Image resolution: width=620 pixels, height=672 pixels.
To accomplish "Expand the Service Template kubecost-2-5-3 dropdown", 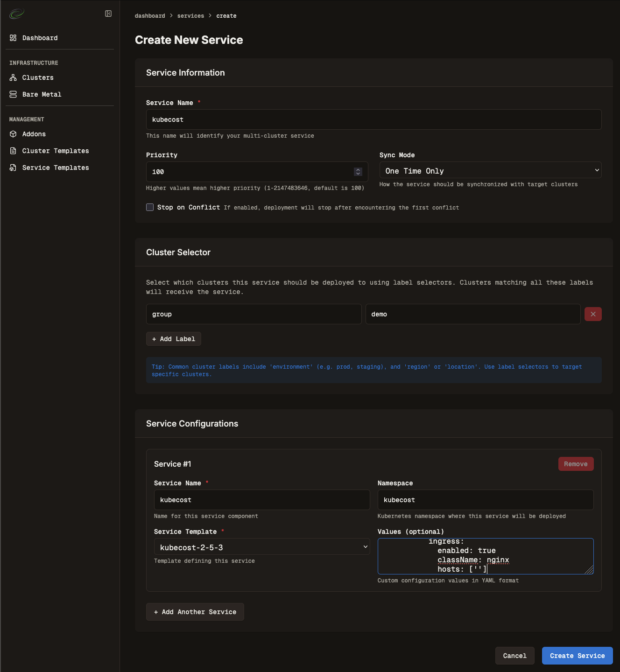I will 262,547.
